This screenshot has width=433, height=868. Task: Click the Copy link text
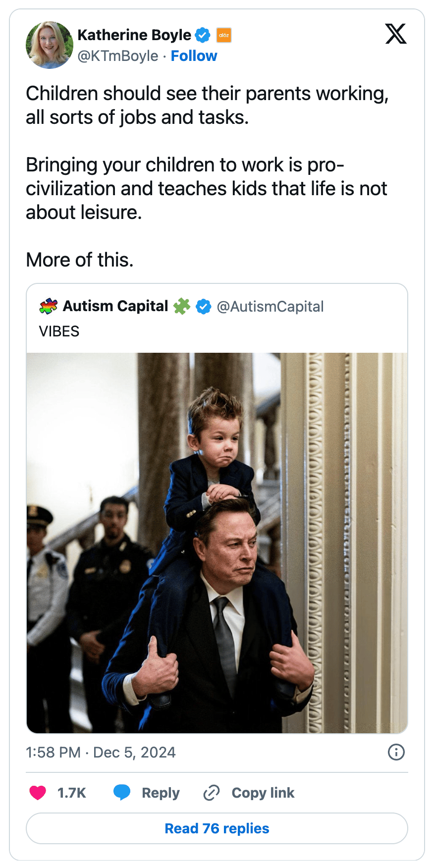tap(263, 793)
